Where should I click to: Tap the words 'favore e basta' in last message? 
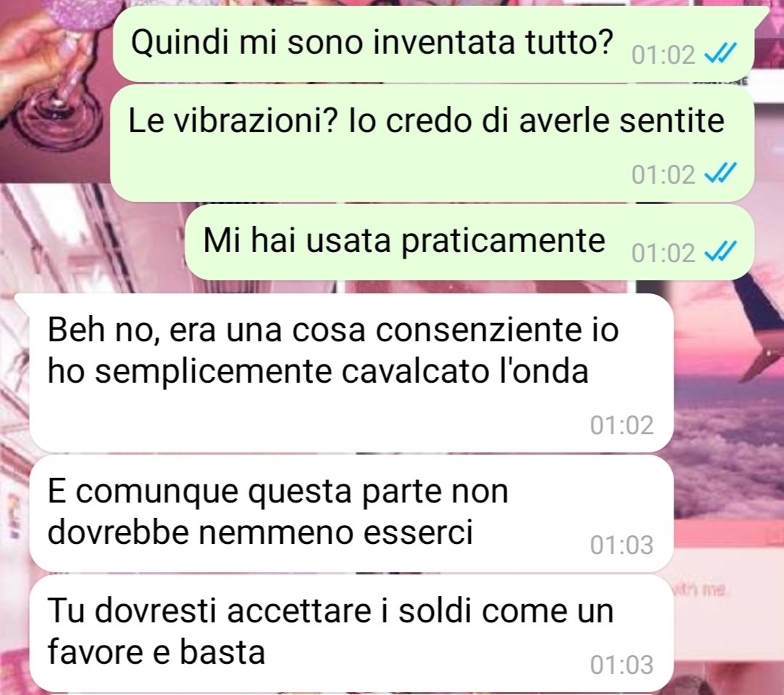tap(156, 652)
